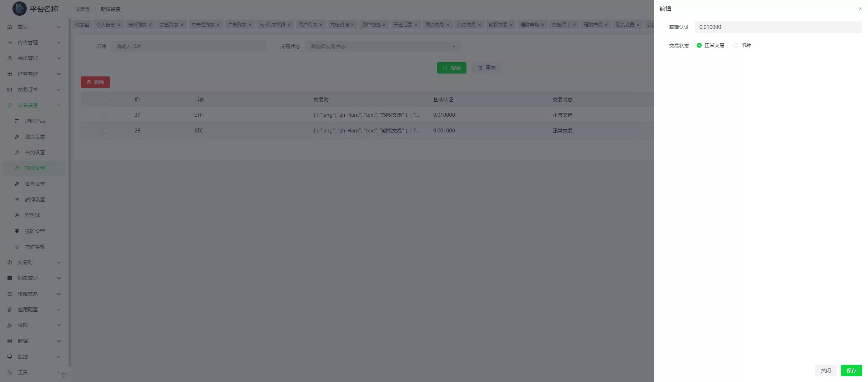Open the 交易状态 filter dropdown
The height and width of the screenshot is (382, 868).
[383, 46]
